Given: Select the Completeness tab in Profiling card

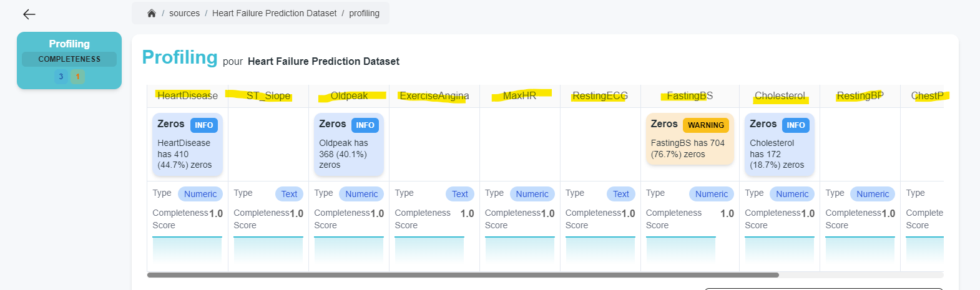Looking at the screenshot, I should [x=69, y=59].
